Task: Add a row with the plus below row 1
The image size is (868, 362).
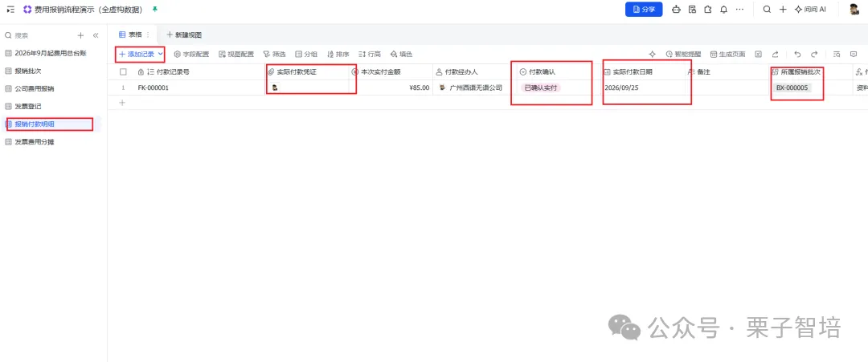Action: [122, 102]
